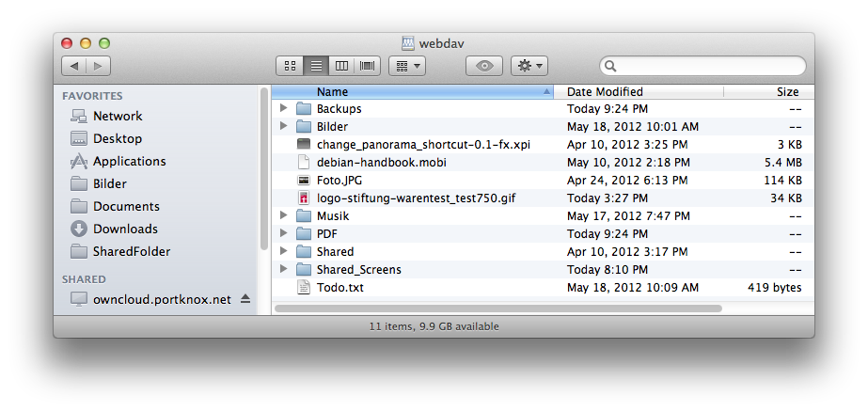Sort by the Size column header

tap(769, 92)
